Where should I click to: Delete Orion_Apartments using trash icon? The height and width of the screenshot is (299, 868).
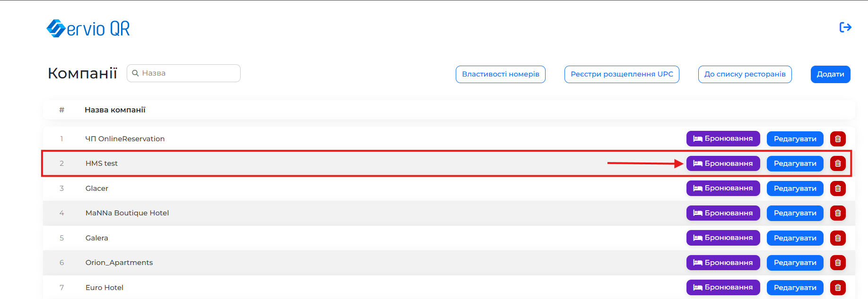tap(838, 263)
